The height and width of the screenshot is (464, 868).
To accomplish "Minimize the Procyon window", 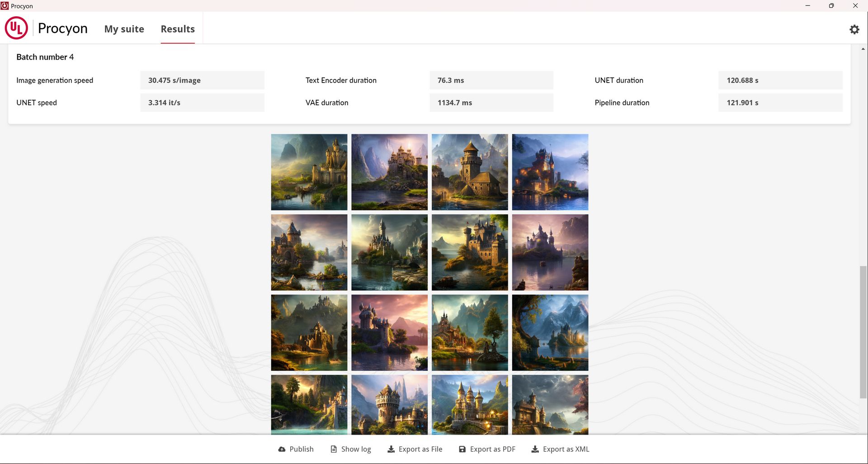I will pyautogui.click(x=807, y=5).
